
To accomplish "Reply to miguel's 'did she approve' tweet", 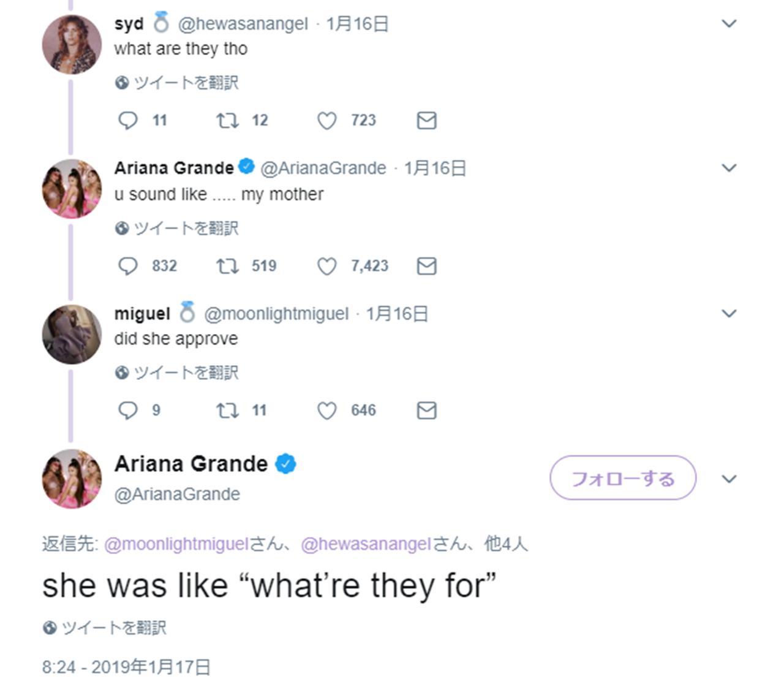I will click(x=127, y=410).
